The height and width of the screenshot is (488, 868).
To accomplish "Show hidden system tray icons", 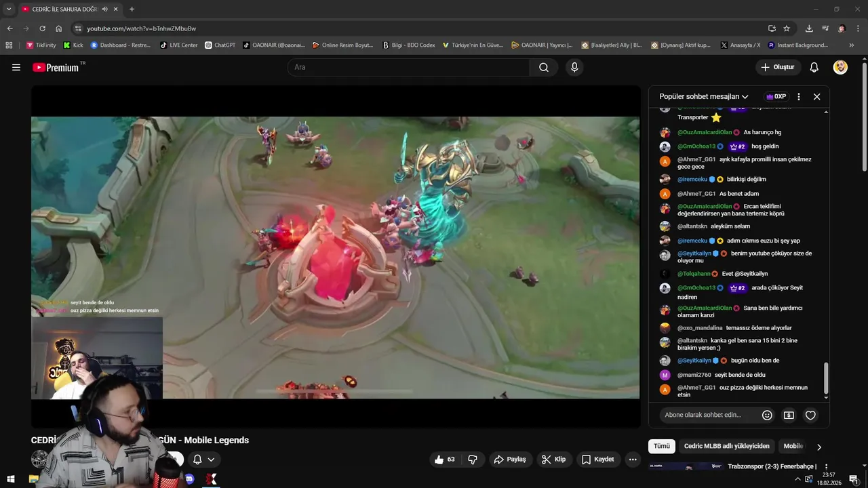I will pos(797,479).
